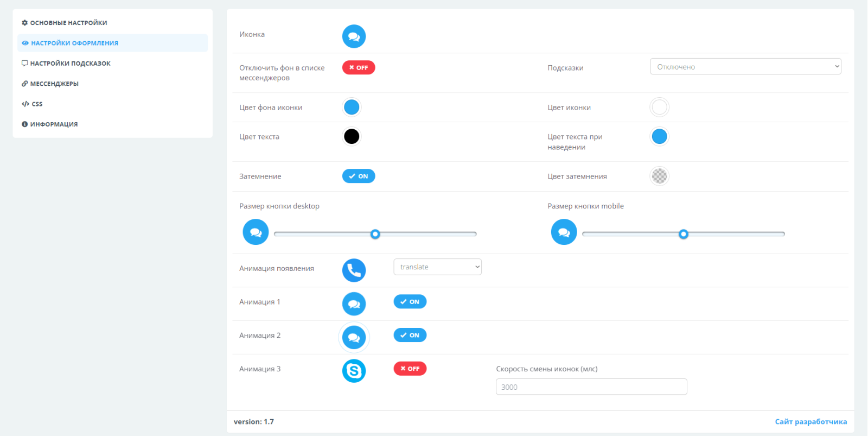Select Настройки оформления menu item
This screenshot has width=868, height=436.
click(112, 43)
